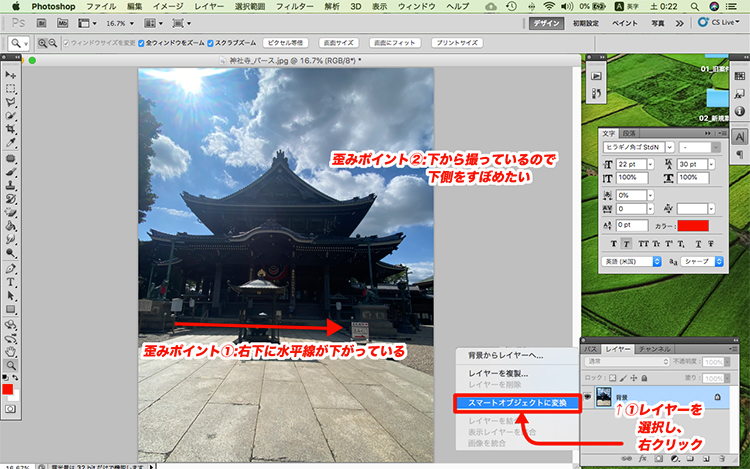This screenshot has height=469, width=750.
Task: Create new adjustment layer icon
Action: pos(674,458)
